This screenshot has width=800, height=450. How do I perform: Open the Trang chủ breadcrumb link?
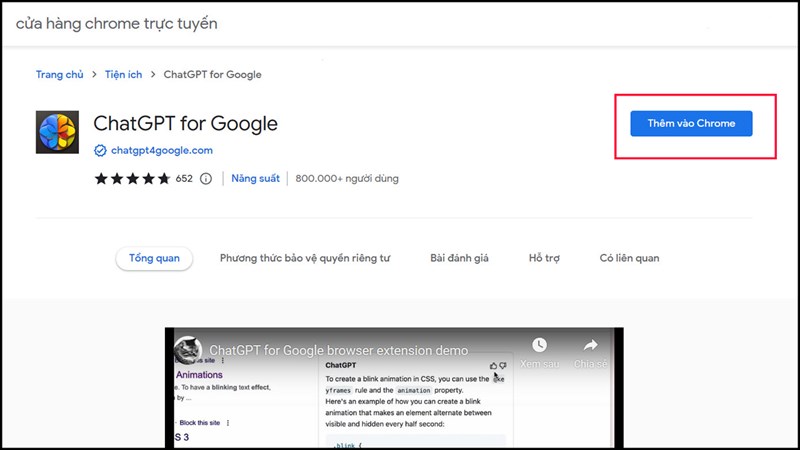tap(60, 74)
